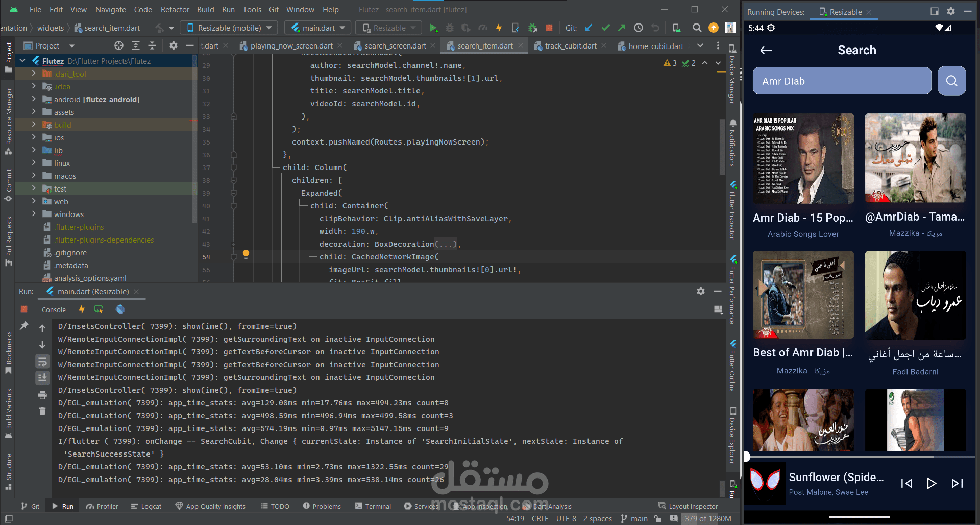
Task: Open the Problems tool window
Action: [322, 506]
